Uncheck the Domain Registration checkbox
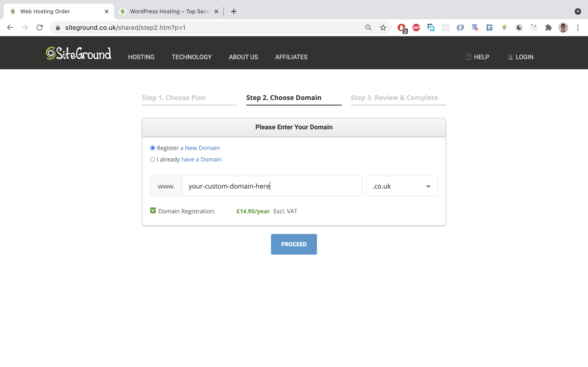Viewport: 588px width, 367px height. [153, 210]
